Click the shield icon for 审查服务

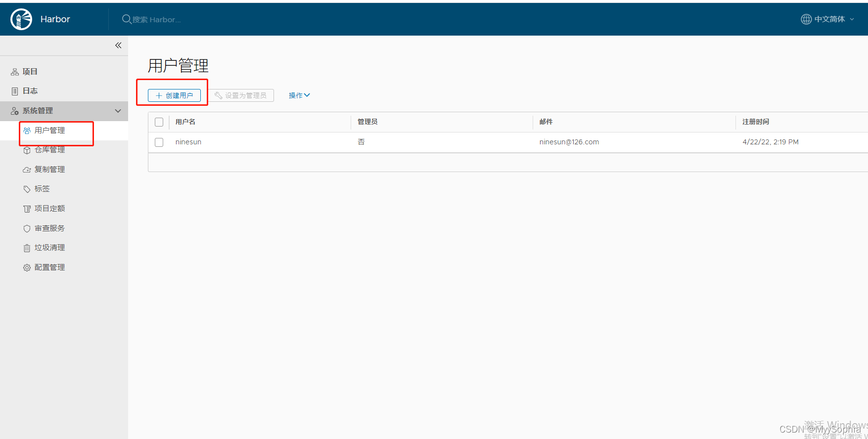click(x=27, y=228)
